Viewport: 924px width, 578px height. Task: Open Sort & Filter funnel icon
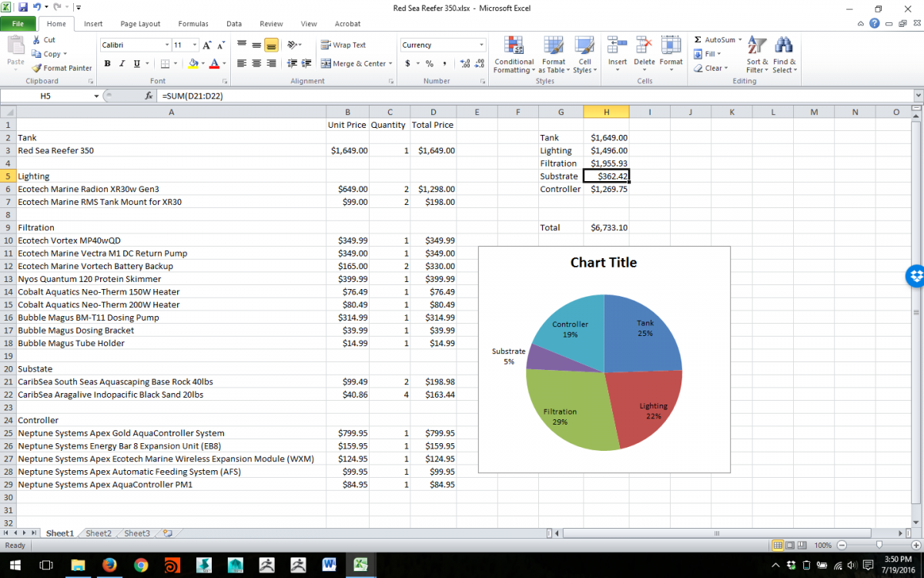coord(757,45)
